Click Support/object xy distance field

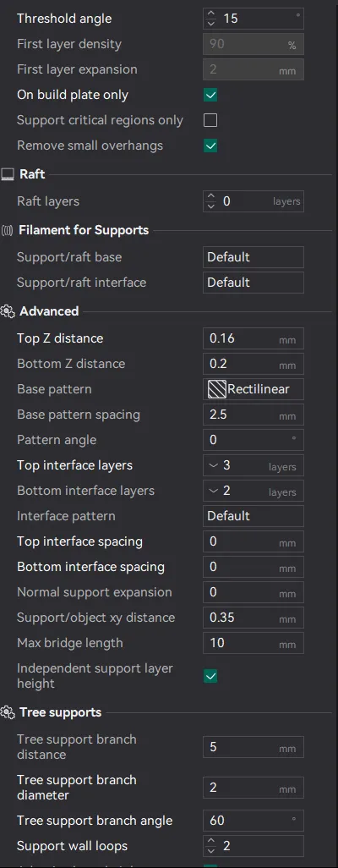coord(253,618)
